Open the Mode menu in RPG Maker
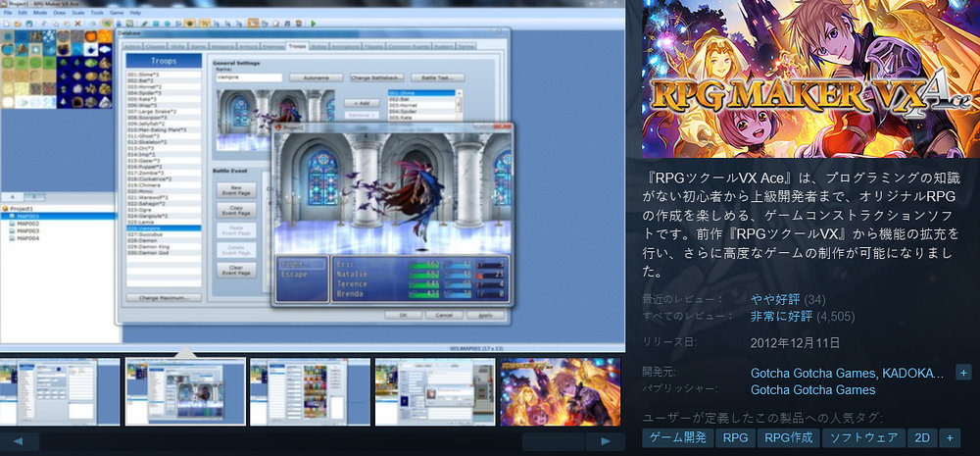 pyautogui.click(x=40, y=13)
